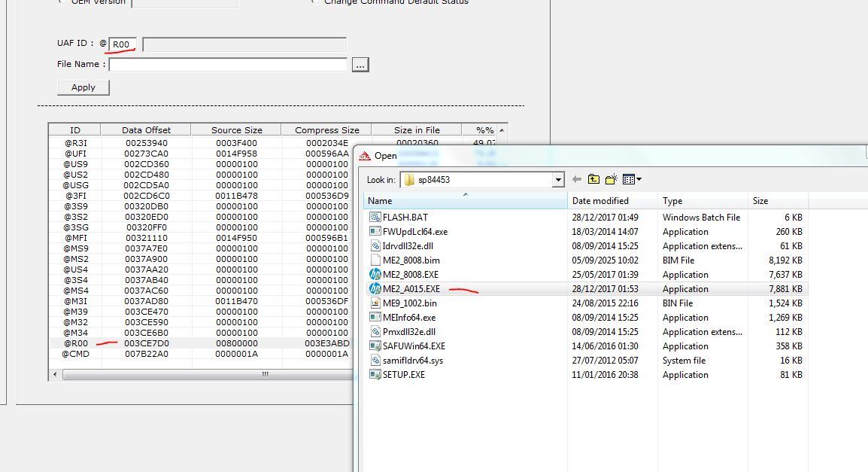Select ME2_A015.EXE HP icon
868x472 pixels.
[375, 289]
